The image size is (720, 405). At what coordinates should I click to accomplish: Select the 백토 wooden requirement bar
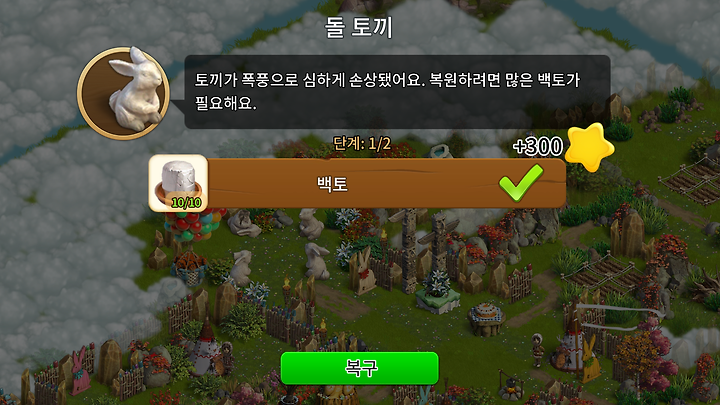(x=357, y=183)
